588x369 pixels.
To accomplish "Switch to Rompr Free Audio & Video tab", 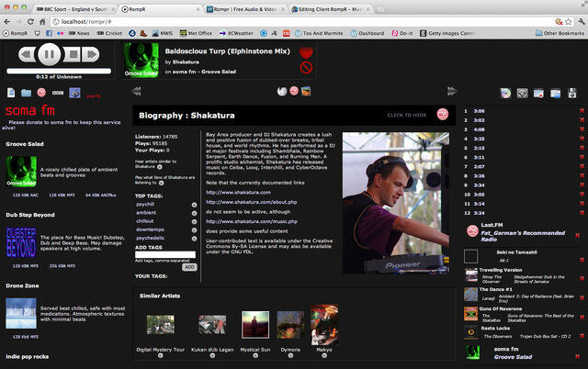I will (x=245, y=9).
